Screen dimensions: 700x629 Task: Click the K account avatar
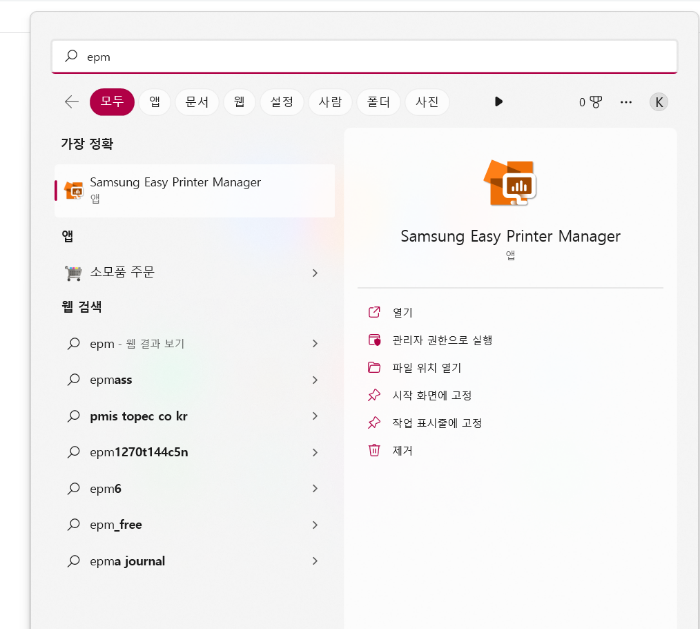click(x=658, y=102)
